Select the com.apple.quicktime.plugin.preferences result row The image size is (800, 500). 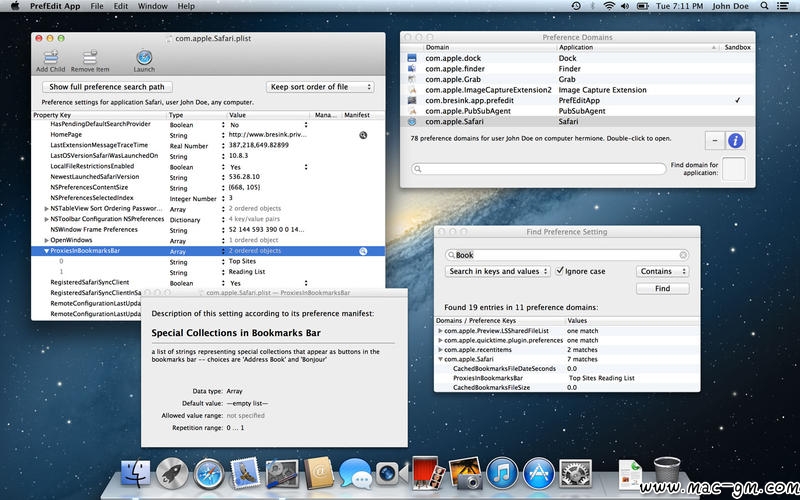point(567,340)
